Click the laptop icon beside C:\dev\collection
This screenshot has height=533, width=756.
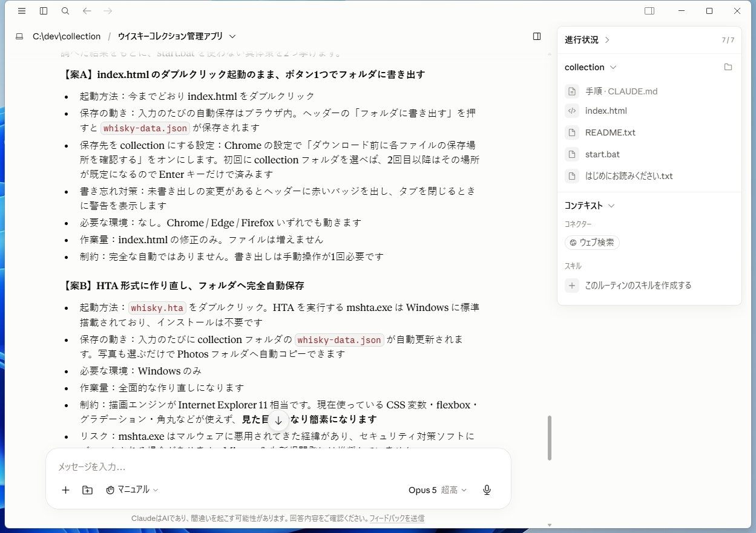20,36
